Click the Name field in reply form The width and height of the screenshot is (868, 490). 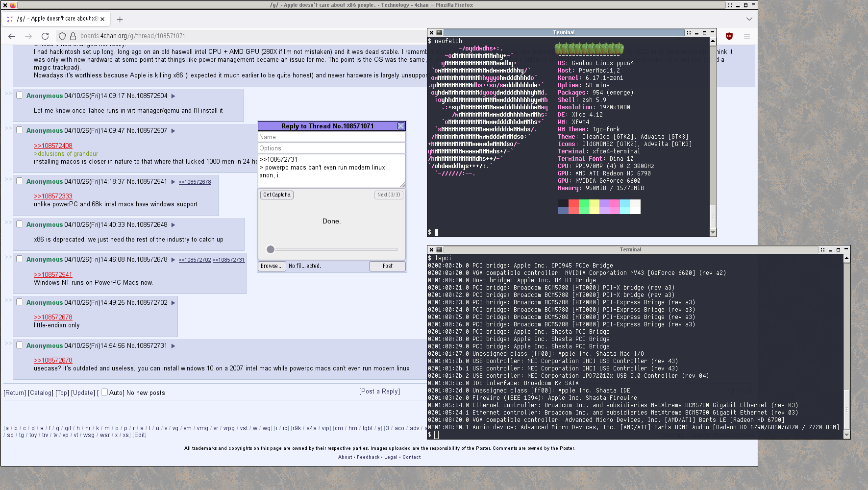(332, 137)
